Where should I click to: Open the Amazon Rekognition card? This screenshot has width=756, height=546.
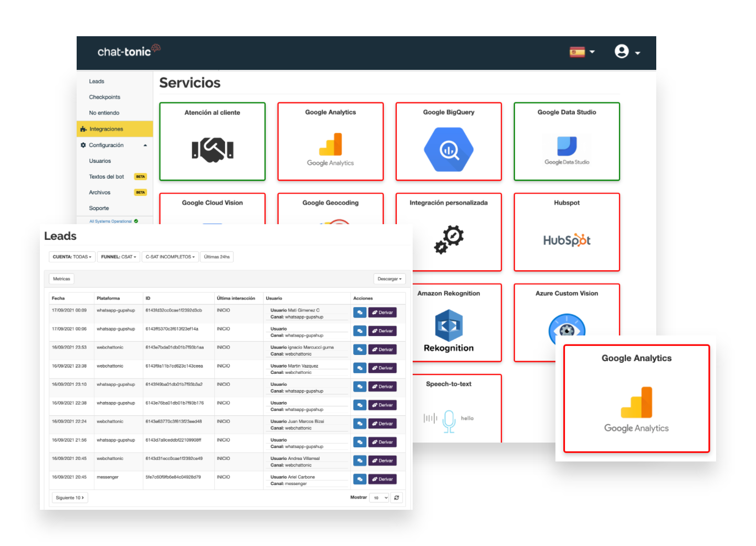pos(457,323)
